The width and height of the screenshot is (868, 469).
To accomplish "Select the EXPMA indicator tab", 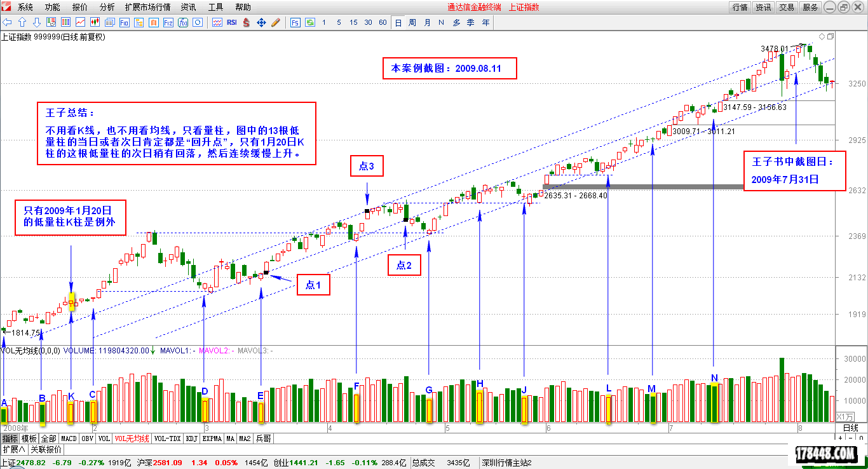I will 213,438.
